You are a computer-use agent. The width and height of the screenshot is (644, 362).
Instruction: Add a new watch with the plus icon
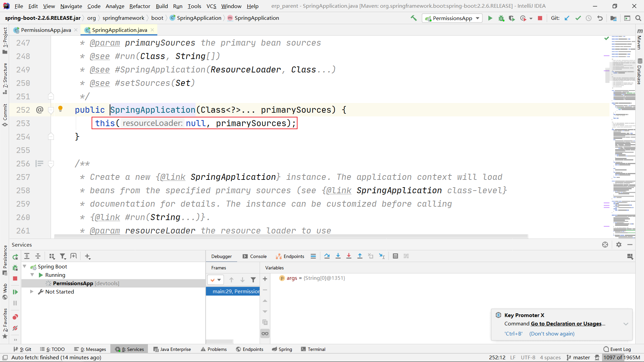pyautogui.click(x=265, y=279)
